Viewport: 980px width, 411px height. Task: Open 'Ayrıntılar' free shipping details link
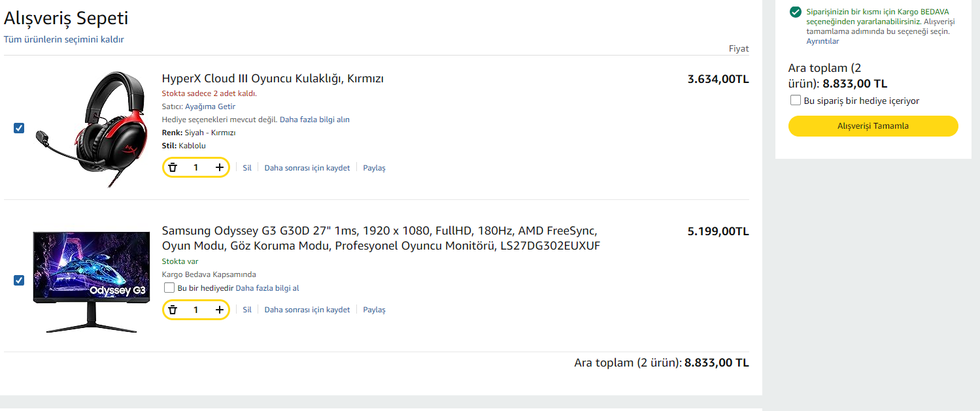tap(822, 41)
